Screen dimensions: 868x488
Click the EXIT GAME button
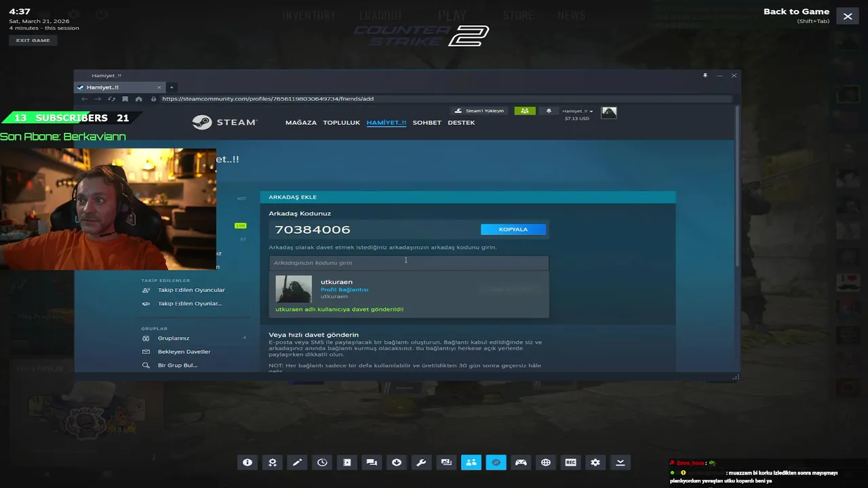click(33, 40)
